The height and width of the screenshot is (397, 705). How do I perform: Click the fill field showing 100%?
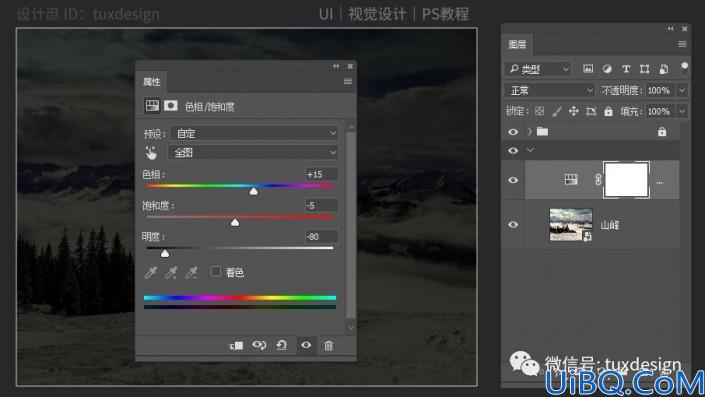[x=660, y=111]
